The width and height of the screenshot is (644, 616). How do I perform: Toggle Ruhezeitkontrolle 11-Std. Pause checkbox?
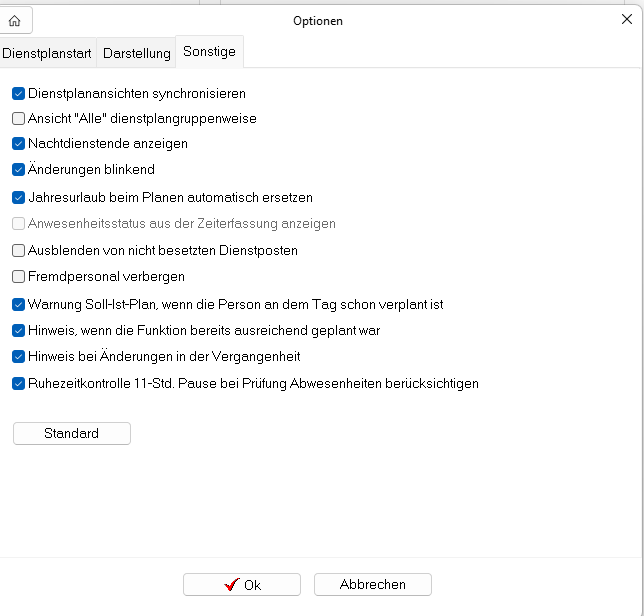pos(18,384)
